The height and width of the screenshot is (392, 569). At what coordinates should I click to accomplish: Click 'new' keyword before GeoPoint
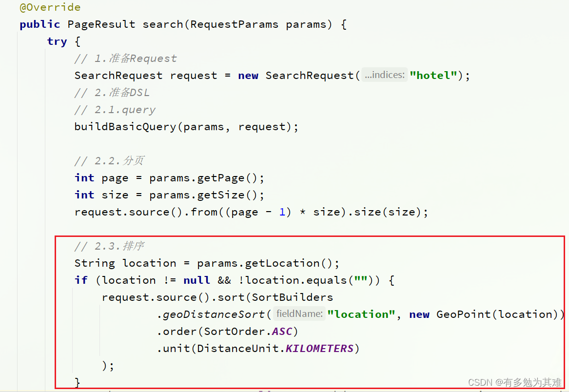pyautogui.click(x=419, y=314)
